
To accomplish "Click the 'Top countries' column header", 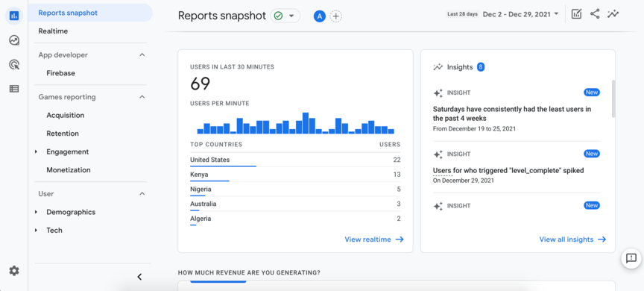I will (x=216, y=145).
